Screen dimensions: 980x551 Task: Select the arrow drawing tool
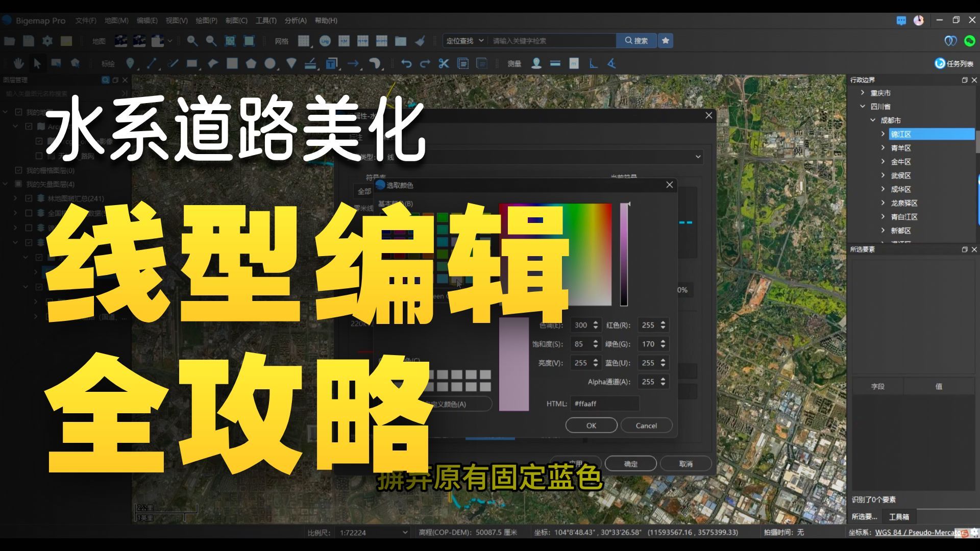tap(353, 63)
